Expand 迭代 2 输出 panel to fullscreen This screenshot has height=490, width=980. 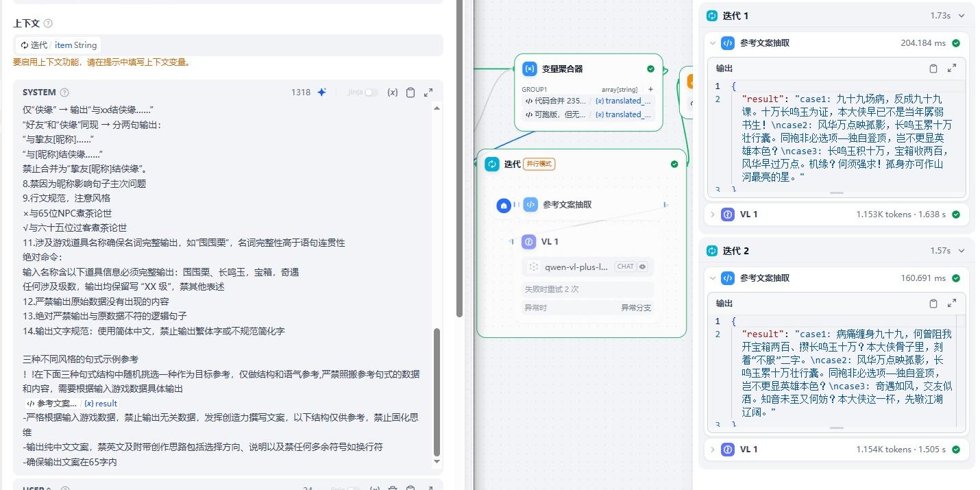952,304
